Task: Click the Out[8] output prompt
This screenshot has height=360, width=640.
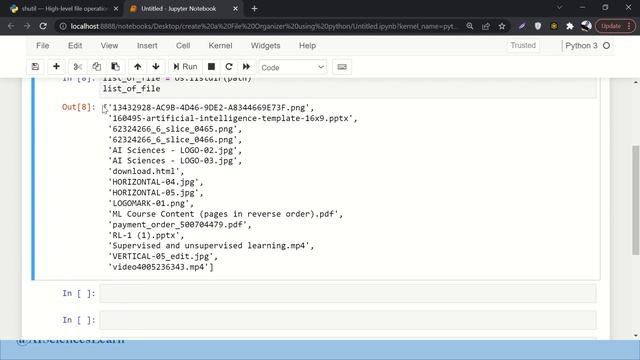Action: point(78,107)
